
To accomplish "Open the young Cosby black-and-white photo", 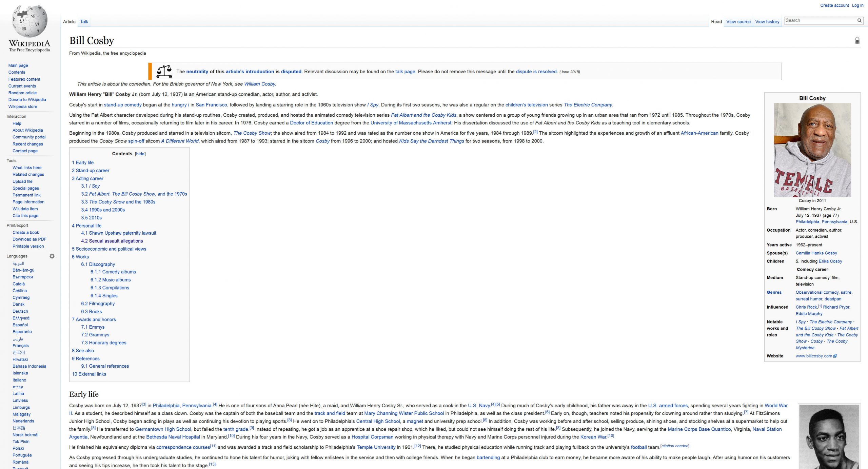I will 829,437.
